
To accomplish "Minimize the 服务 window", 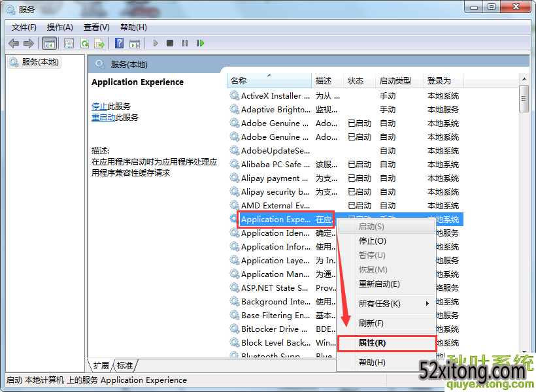I will pyautogui.click(x=474, y=7).
